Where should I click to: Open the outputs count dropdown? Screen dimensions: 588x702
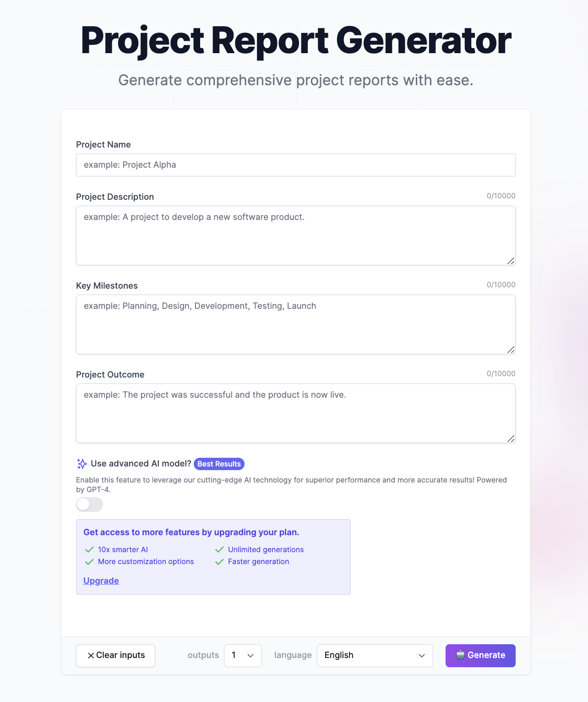coord(243,655)
